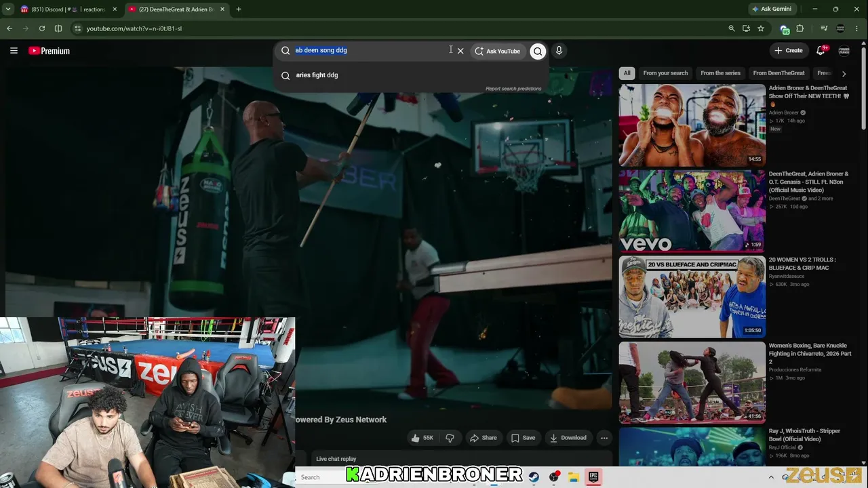This screenshot has height=488, width=868.
Task: Open browser extensions puzzle icon
Action: (x=800, y=28)
